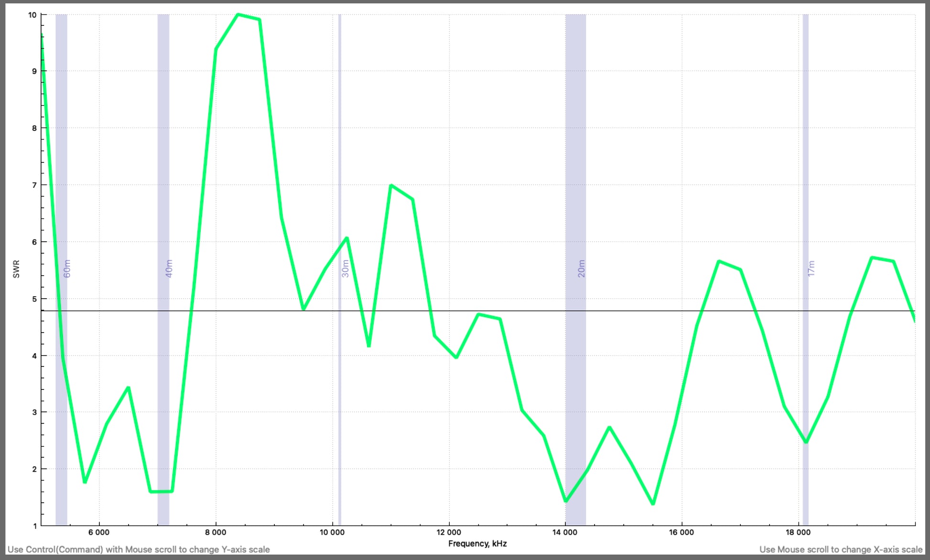Click the curve dip between 6 000 and 60m marker
Image resolution: width=930 pixels, height=560 pixels.
[85, 482]
